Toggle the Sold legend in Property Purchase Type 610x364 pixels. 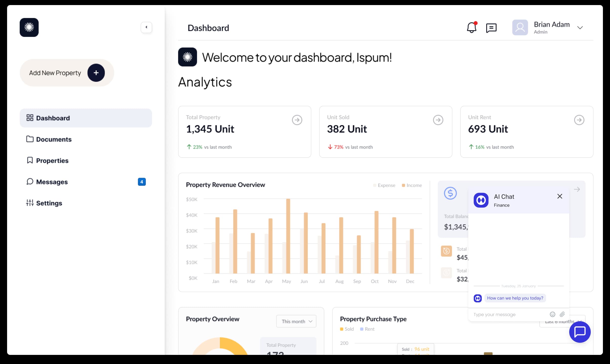coord(347,329)
